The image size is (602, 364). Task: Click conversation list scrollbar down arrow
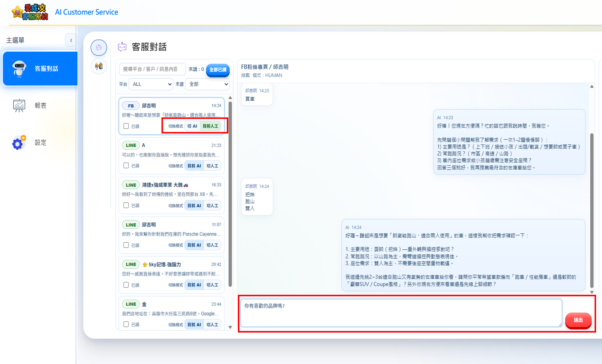[230, 327]
